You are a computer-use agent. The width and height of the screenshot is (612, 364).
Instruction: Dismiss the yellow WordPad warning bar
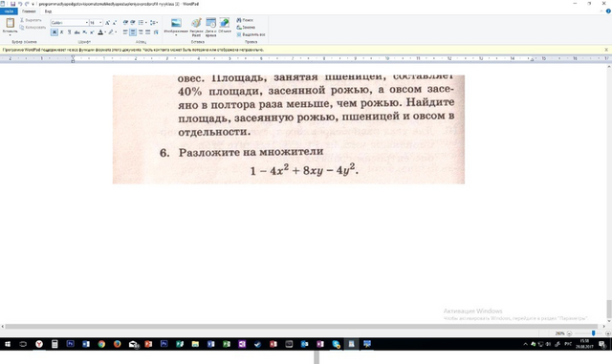tap(606, 50)
